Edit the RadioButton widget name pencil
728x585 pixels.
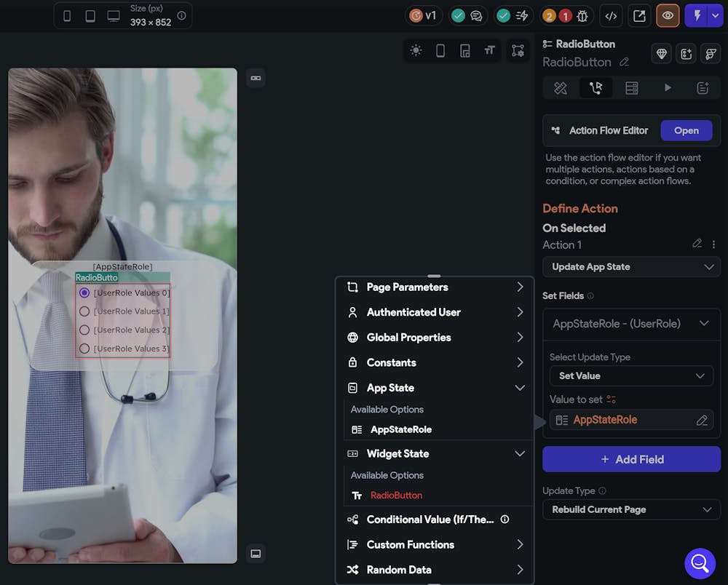[624, 62]
